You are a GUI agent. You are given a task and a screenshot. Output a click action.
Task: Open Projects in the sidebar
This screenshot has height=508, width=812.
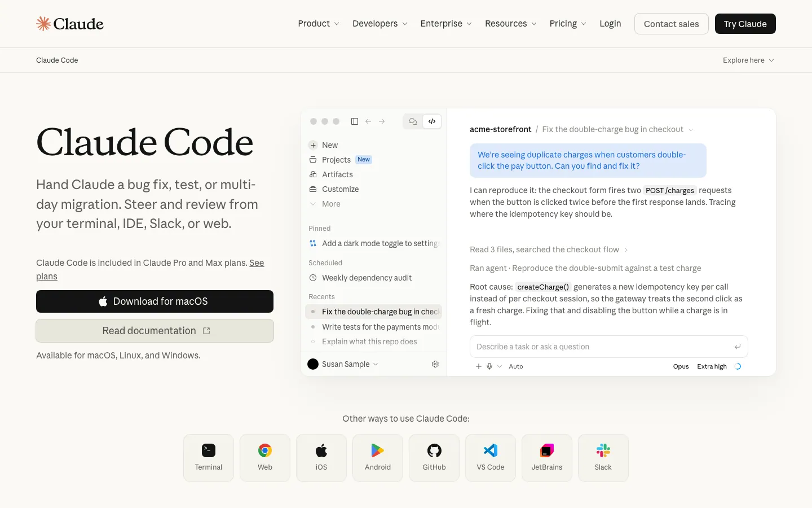(340, 160)
